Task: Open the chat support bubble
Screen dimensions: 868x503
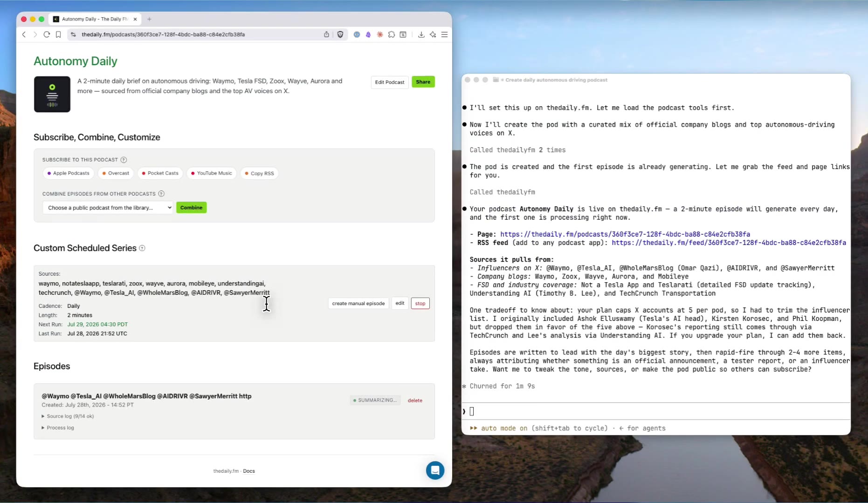Action: 435,470
